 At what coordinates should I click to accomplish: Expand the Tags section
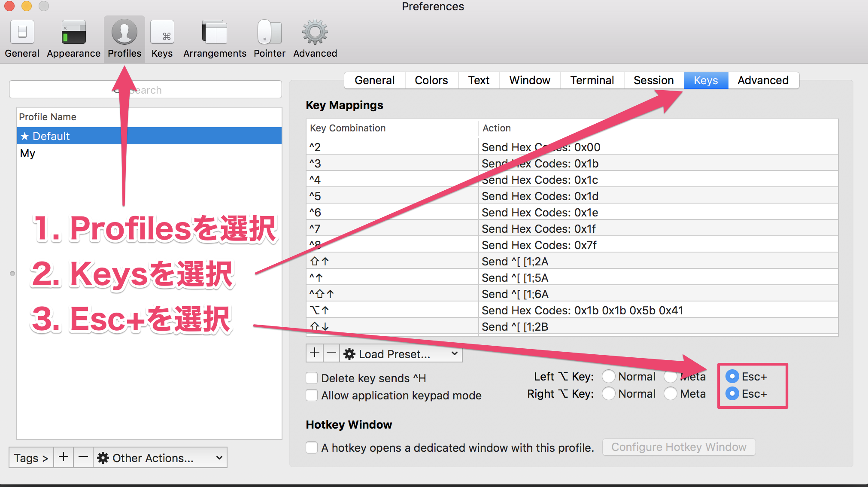tap(30, 457)
